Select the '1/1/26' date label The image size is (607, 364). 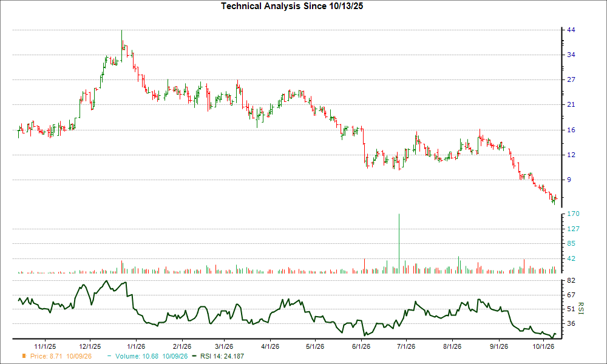point(136,346)
